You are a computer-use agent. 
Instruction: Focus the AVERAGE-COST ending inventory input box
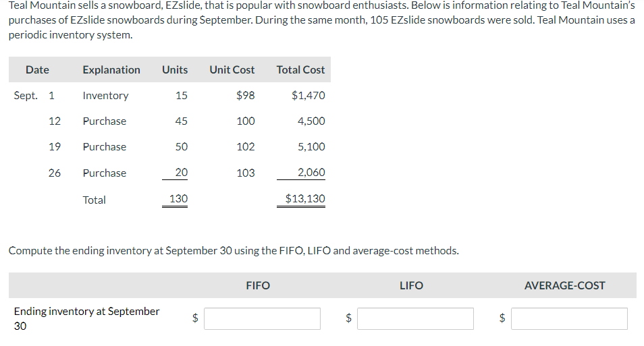[569, 318]
